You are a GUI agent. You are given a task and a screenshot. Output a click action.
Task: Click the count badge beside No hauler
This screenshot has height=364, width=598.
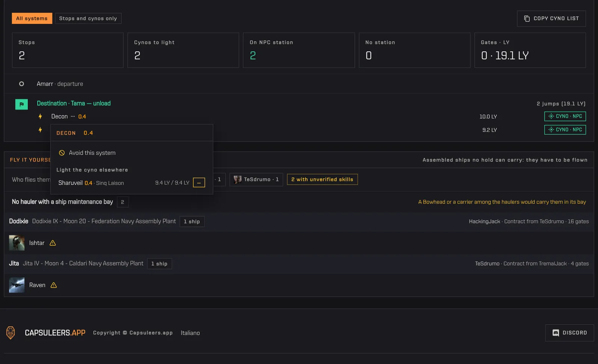(x=123, y=202)
